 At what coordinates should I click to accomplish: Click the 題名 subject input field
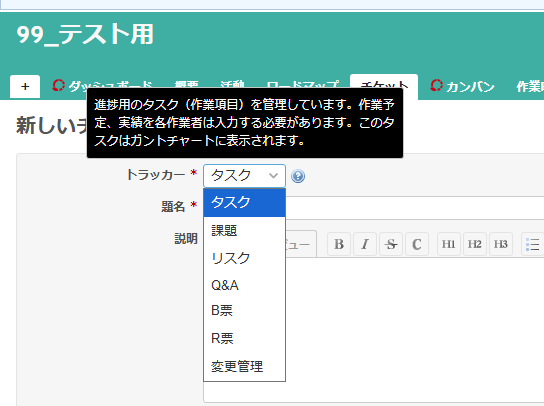[x=415, y=207]
